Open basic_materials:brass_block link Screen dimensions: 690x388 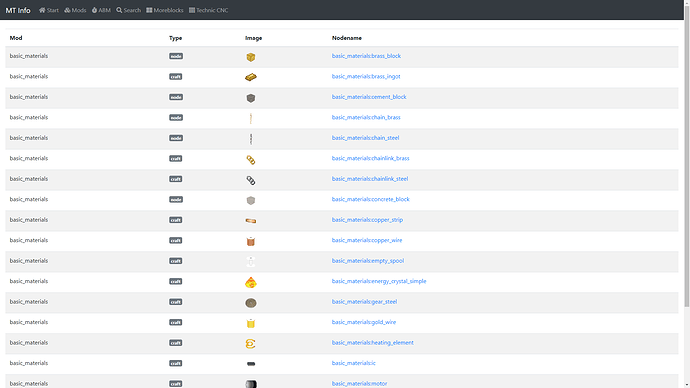(x=366, y=56)
